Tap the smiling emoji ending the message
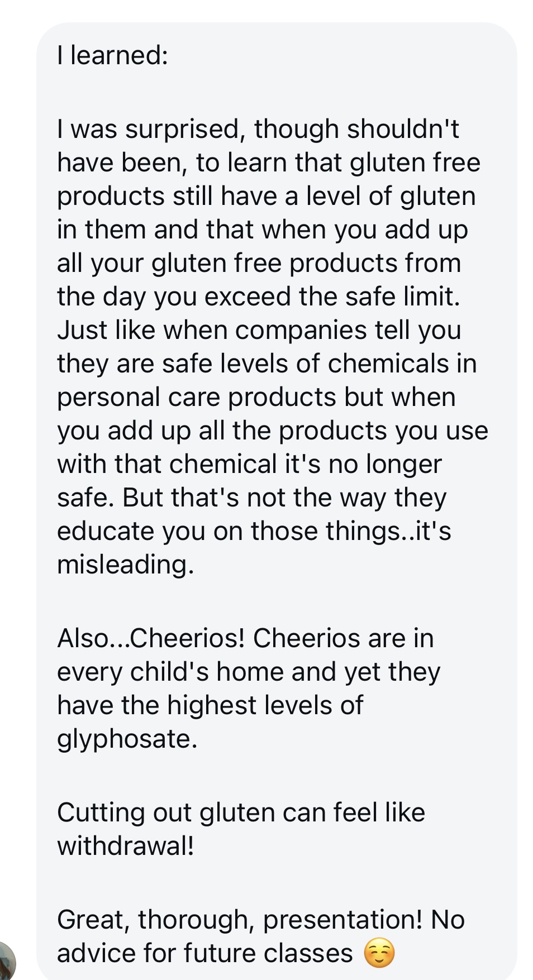 coord(379,953)
